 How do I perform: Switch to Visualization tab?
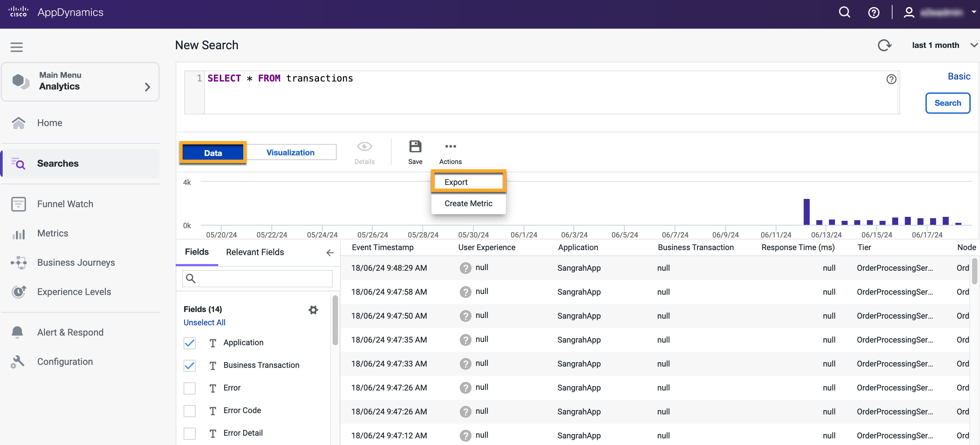point(290,152)
